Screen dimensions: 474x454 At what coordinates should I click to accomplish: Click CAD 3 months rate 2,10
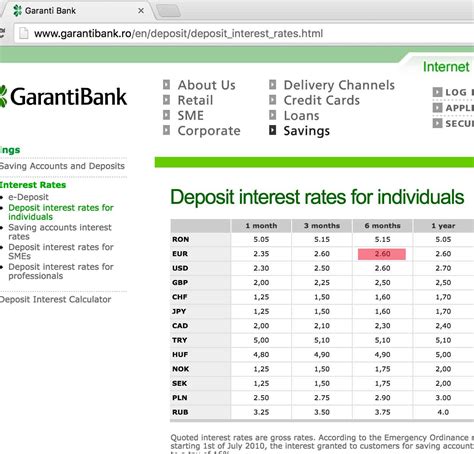point(322,326)
